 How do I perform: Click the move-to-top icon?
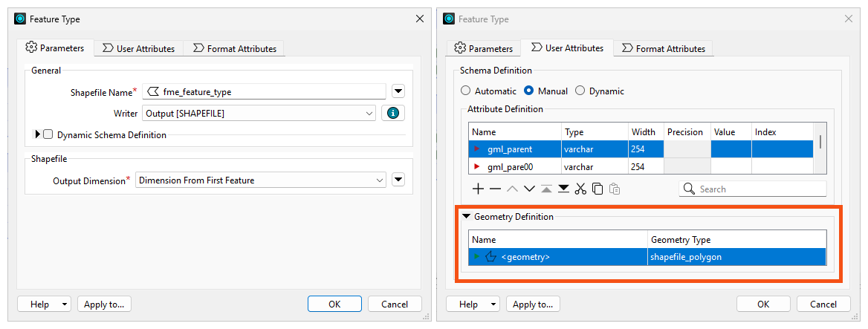(546, 189)
